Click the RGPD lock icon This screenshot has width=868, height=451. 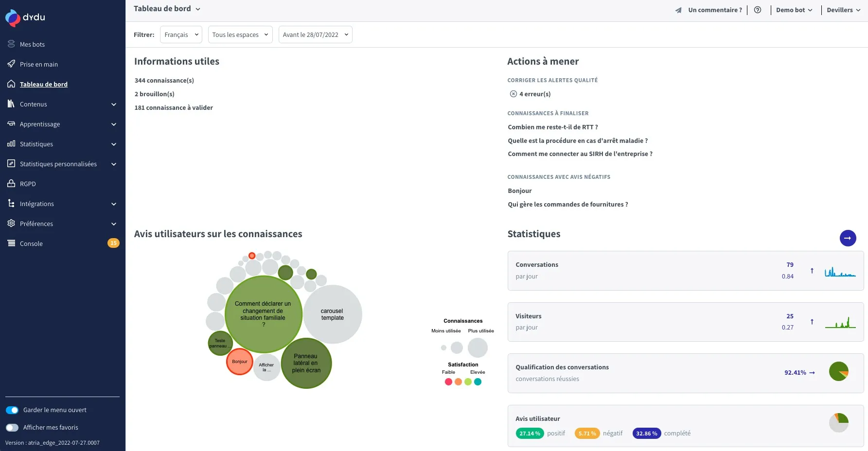point(11,184)
